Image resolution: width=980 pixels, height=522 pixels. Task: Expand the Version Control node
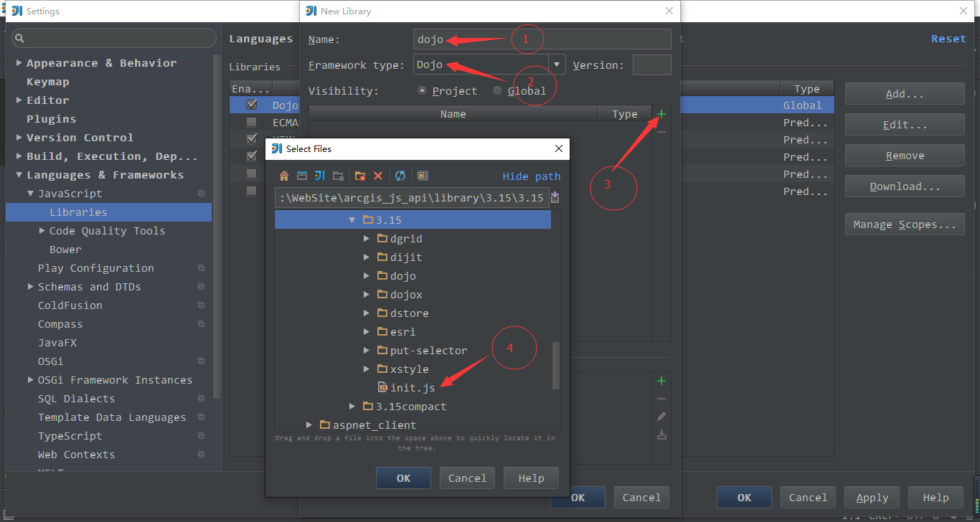(19, 138)
